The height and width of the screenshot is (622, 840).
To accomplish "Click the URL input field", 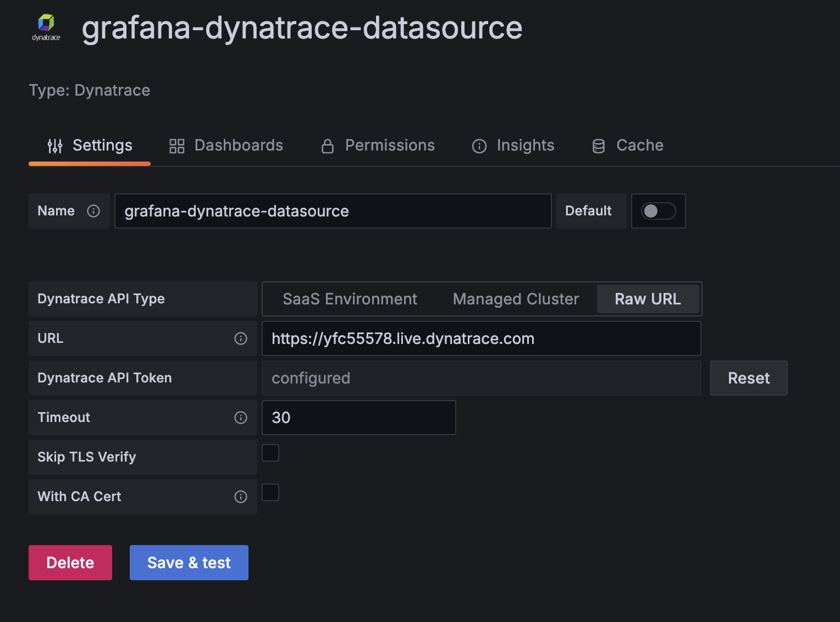I will pyautogui.click(x=481, y=338).
